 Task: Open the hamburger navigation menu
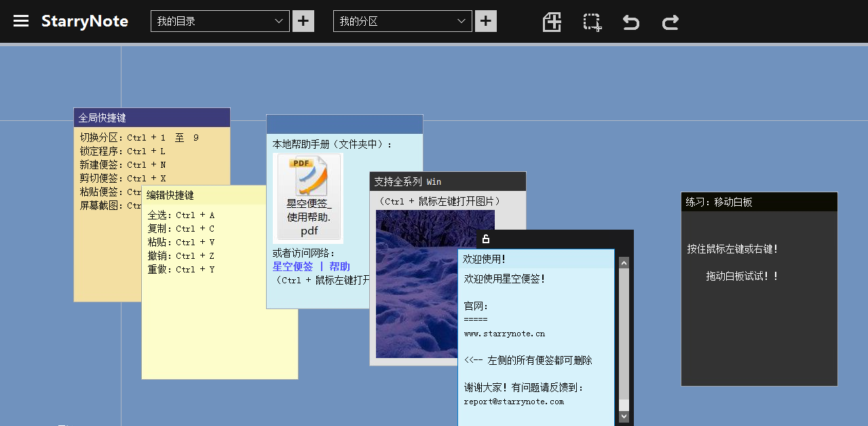click(x=22, y=20)
